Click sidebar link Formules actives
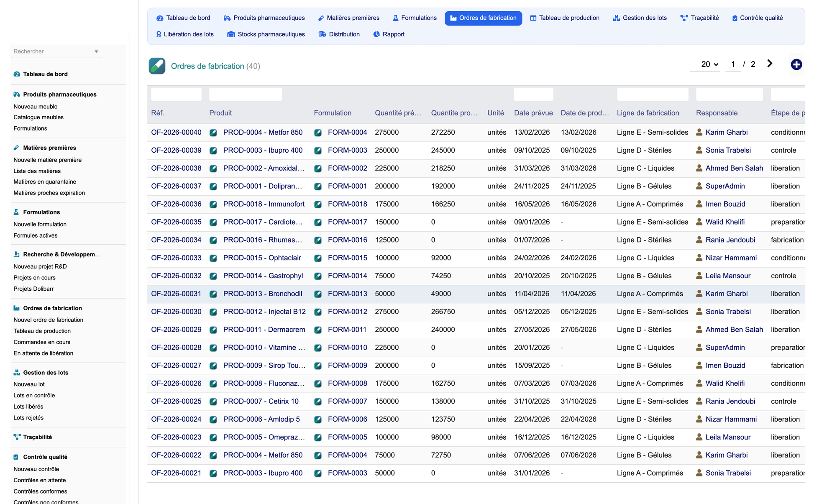The height and width of the screenshot is (504, 814). point(36,236)
